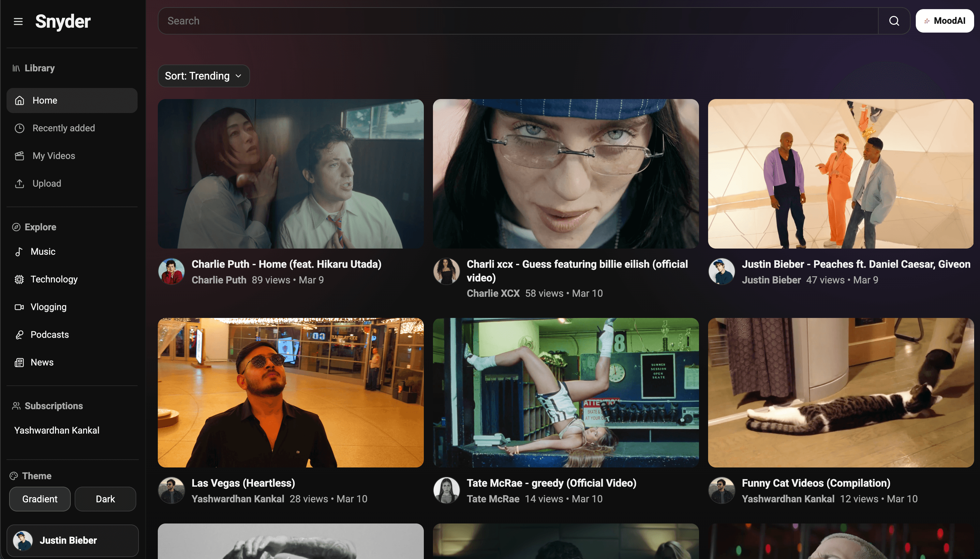Open title 'Funny Cat Videos (Compilation)'
This screenshot has height=559, width=980.
click(x=816, y=483)
